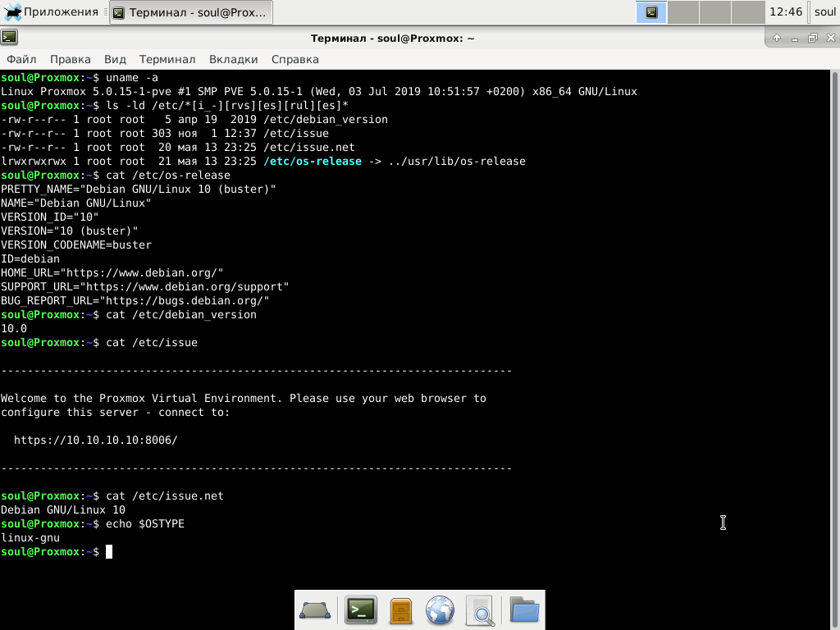Click the roll-up window arrow button
Screen dimensions: 840x630
(777, 38)
